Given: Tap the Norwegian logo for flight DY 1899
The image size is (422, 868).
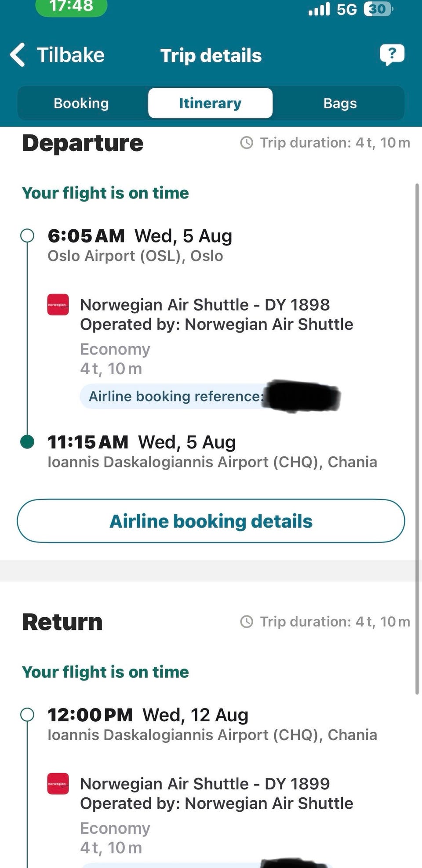Looking at the screenshot, I should coord(58,784).
